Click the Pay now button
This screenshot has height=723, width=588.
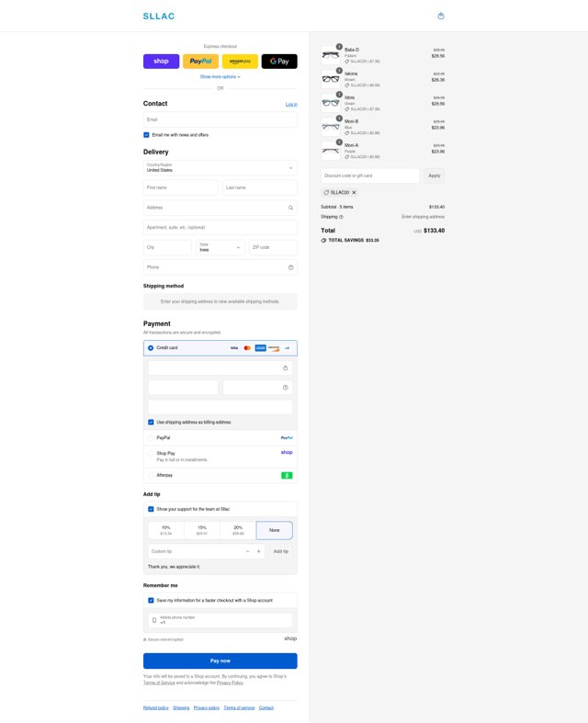[x=220, y=661]
